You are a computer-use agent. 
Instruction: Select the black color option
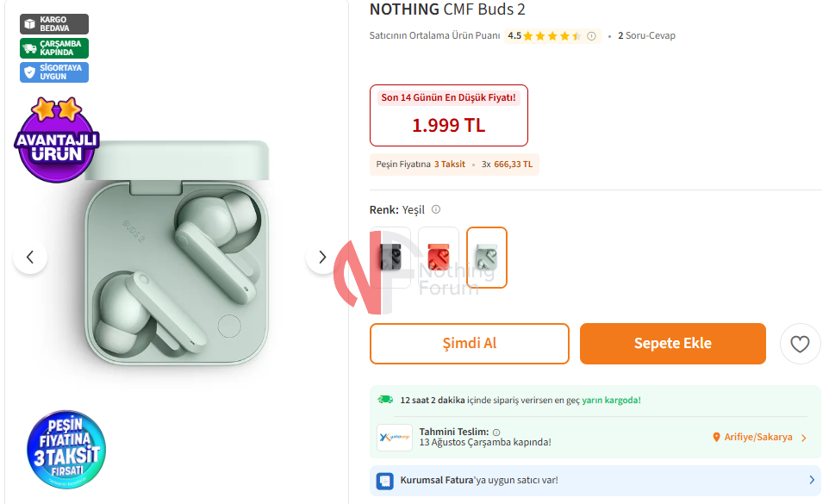point(390,257)
